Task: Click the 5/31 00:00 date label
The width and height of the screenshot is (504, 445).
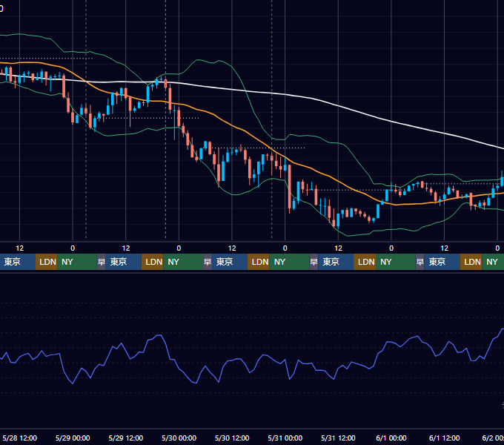Action: tap(285, 438)
